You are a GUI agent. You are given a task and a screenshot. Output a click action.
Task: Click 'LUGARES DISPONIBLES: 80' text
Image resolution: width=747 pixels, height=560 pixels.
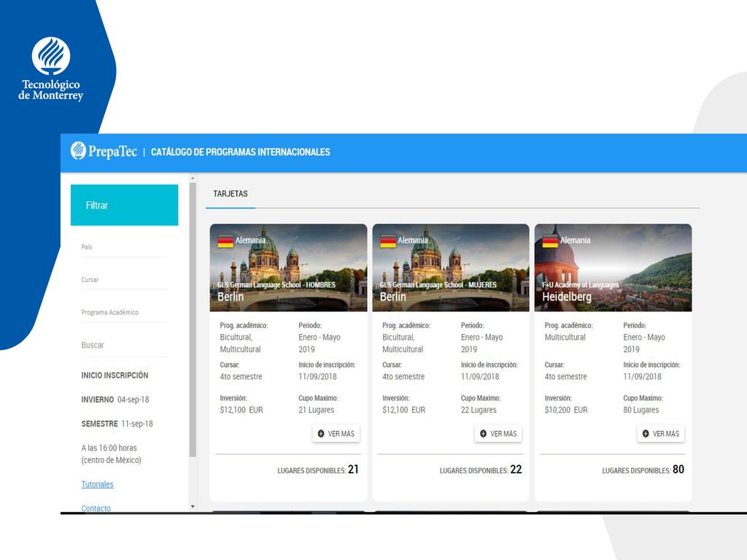click(x=643, y=470)
